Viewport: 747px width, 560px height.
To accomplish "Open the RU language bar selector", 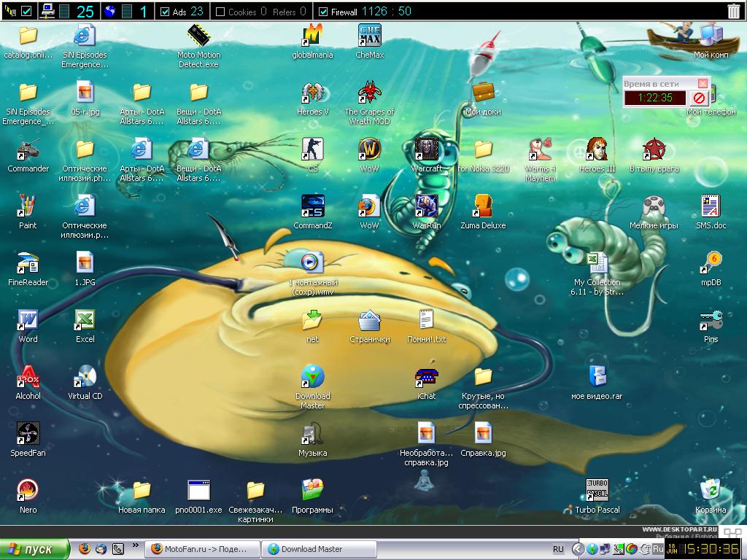I will click(x=558, y=549).
